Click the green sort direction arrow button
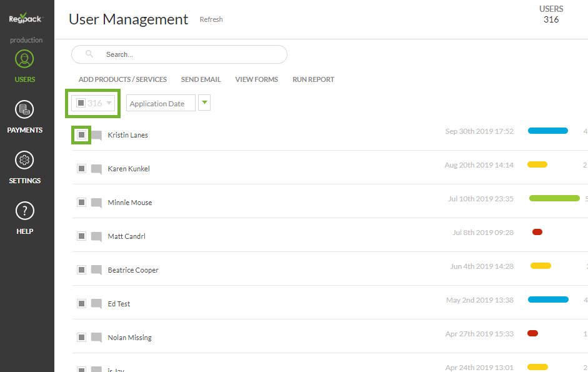This screenshot has width=588, height=372. (204, 103)
